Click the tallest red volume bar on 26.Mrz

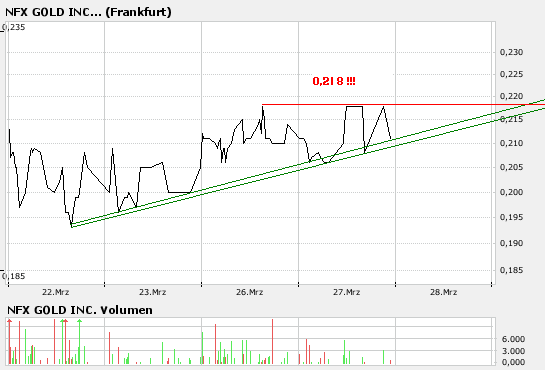[x=272, y=342]
